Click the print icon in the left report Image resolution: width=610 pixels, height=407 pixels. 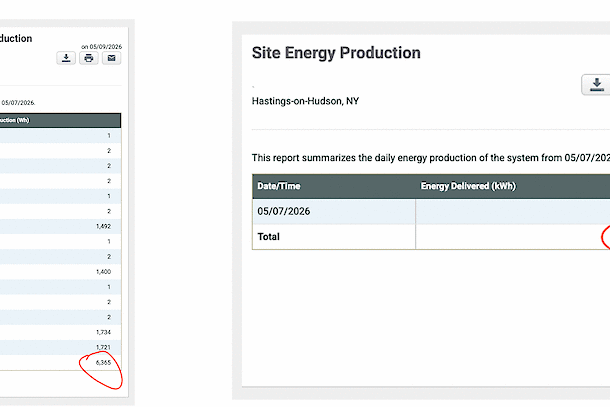click(89, 58)
